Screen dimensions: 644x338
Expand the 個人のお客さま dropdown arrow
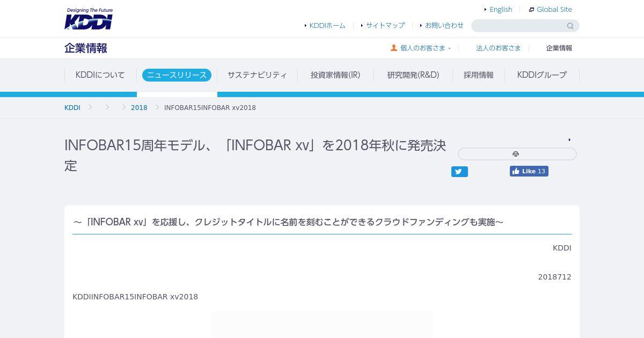click(x=450, y=48)
